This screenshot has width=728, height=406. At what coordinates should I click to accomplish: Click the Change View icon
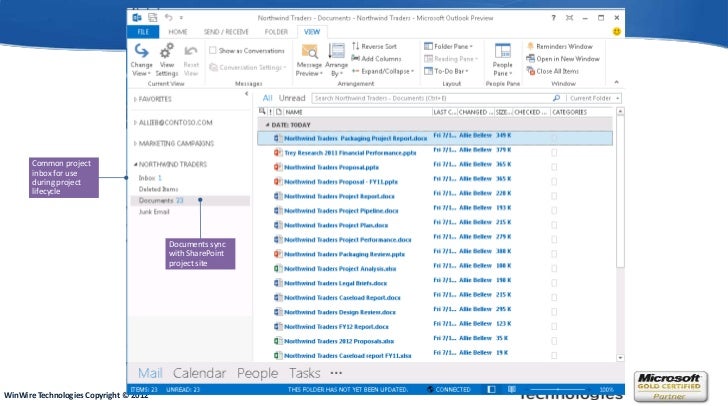[x=142, y=51]
